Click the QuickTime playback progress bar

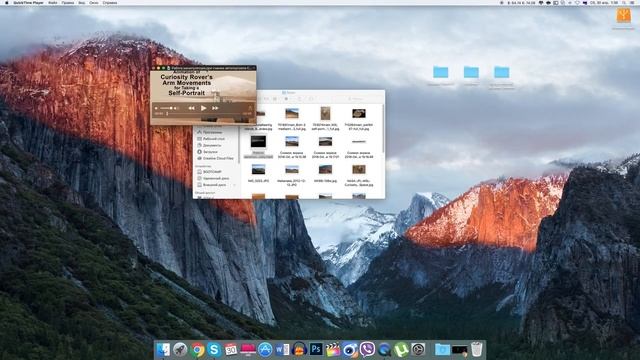203,114
